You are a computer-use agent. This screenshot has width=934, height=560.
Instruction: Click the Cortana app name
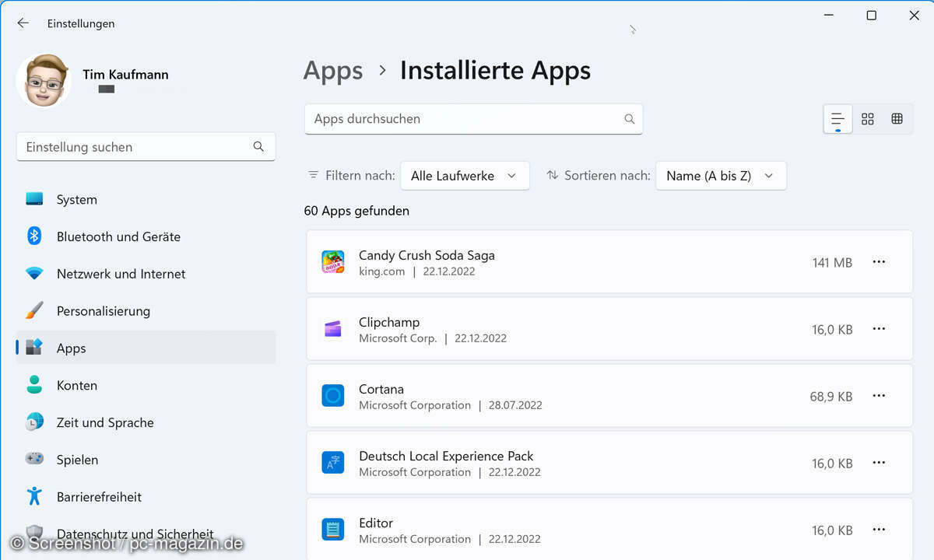381,389
